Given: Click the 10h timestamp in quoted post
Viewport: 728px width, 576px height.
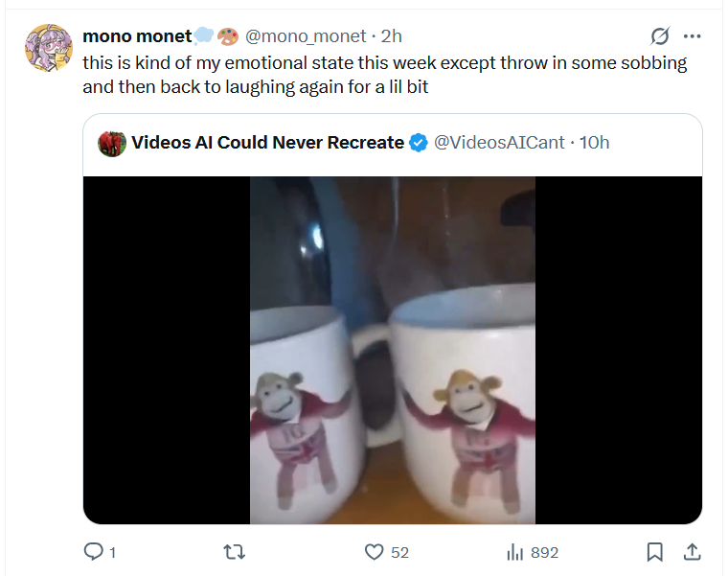Looking at the screenshot, I should click(594, 143).
